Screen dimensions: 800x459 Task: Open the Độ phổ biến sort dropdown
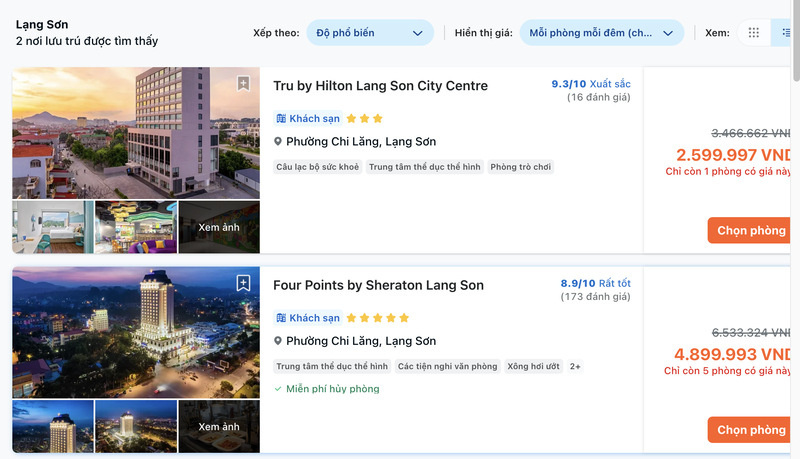[x=370, y=33]
